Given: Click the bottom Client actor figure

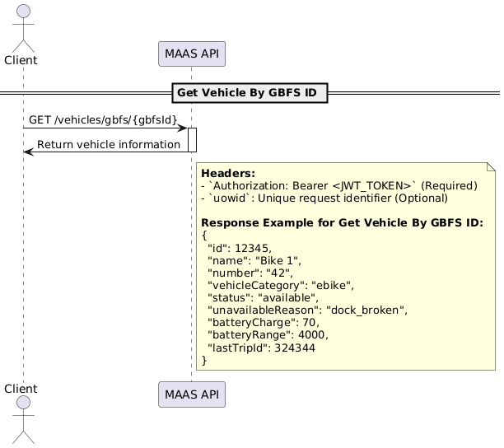Looking at the screenshot, I should [x=23, y=420].
